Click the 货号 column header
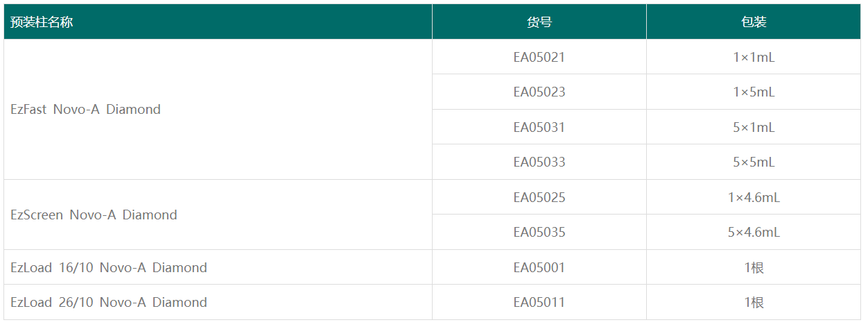Screen dimensions: 868x327 pyautogui.click(x=539, y=22)
